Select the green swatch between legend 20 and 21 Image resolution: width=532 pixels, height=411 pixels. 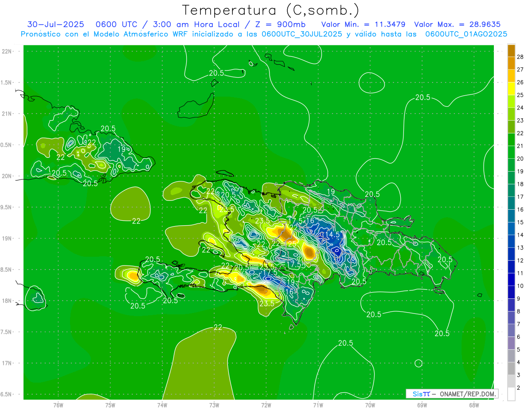pos(511,152)
